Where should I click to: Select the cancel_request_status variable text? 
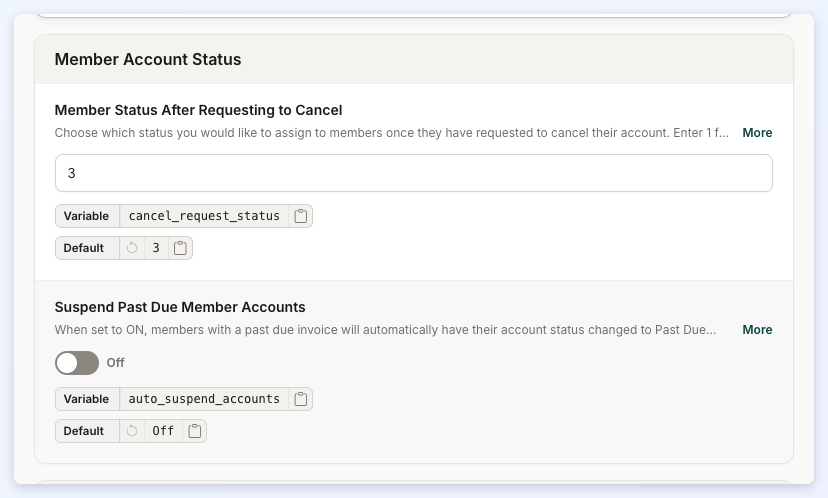pos(204,216)
